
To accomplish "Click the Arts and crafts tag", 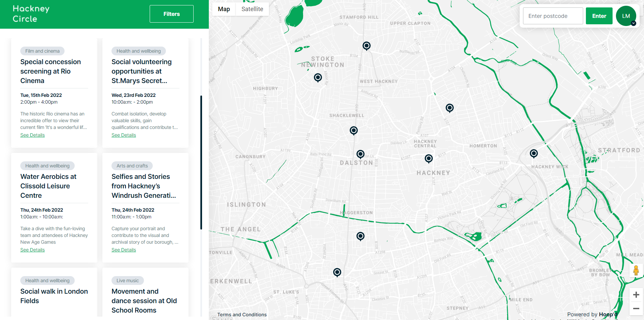I will pyautogui.click(x=132, y=166).
